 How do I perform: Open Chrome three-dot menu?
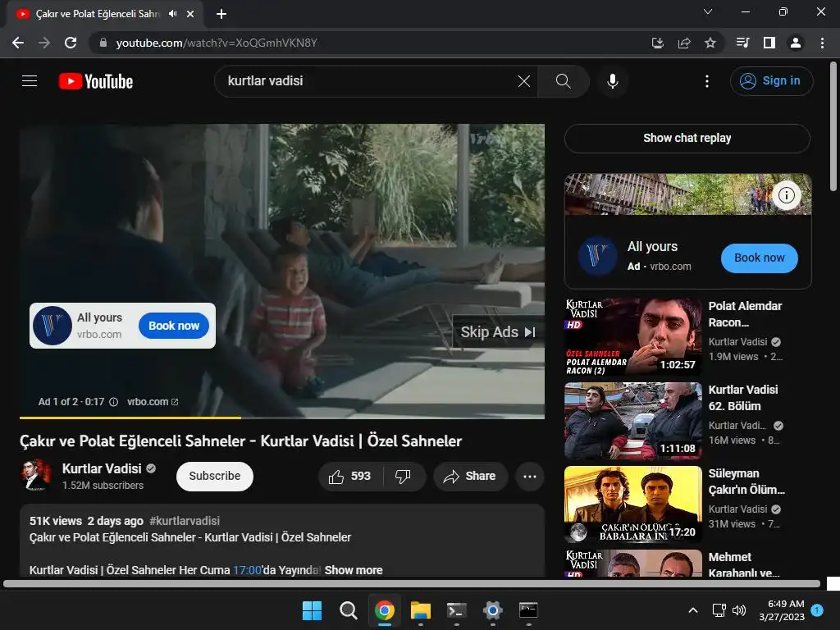click(822, 43)
